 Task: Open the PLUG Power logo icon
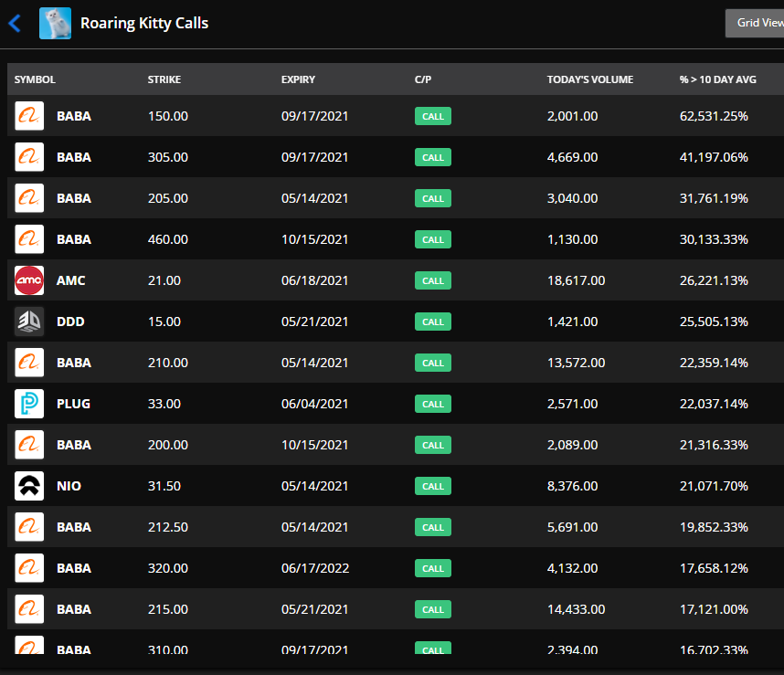click(29, 404)
